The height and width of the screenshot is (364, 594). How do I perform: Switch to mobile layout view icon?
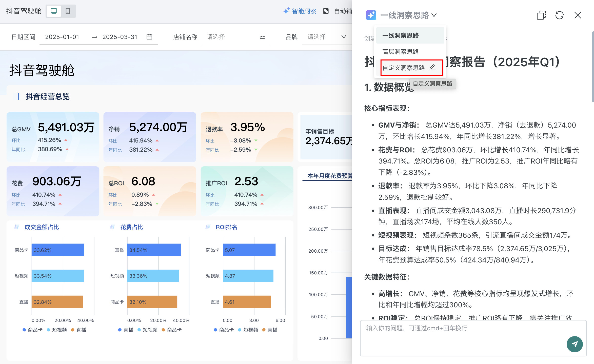tap(68, 11)
